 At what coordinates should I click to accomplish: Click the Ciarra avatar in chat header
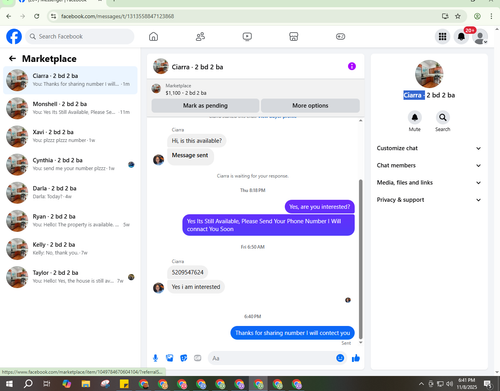pos(161,66)
